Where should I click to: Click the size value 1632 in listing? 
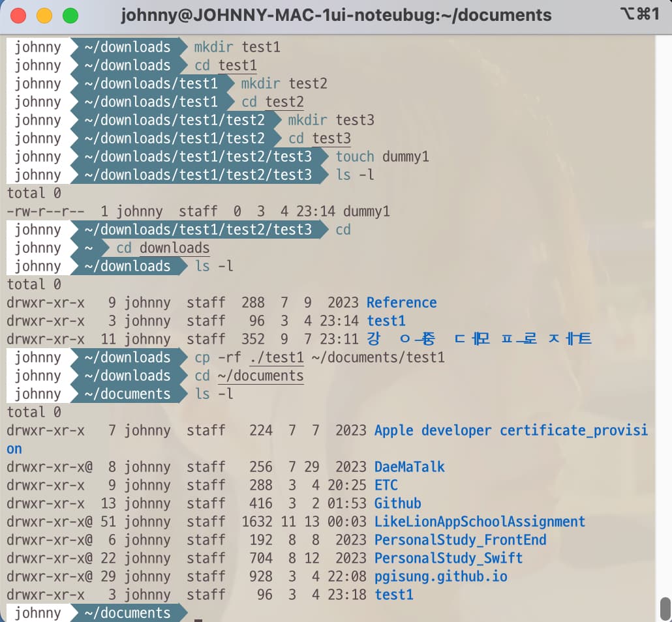256,522
